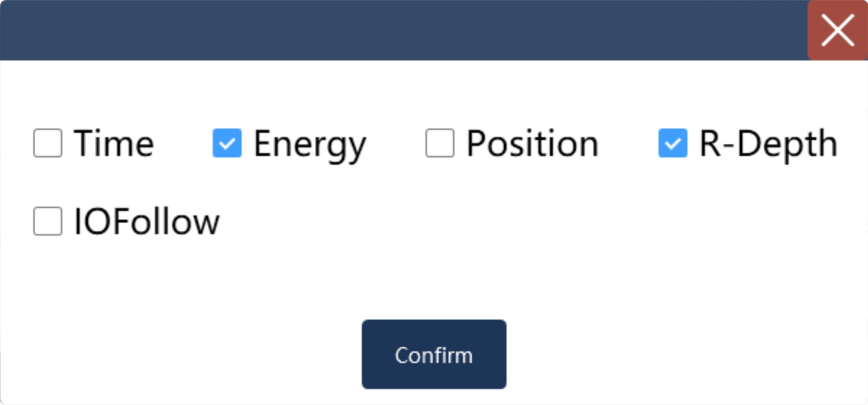Click the empty box left of Time
This screenshot has width=868, height=405.
click(x=48, y=143)
